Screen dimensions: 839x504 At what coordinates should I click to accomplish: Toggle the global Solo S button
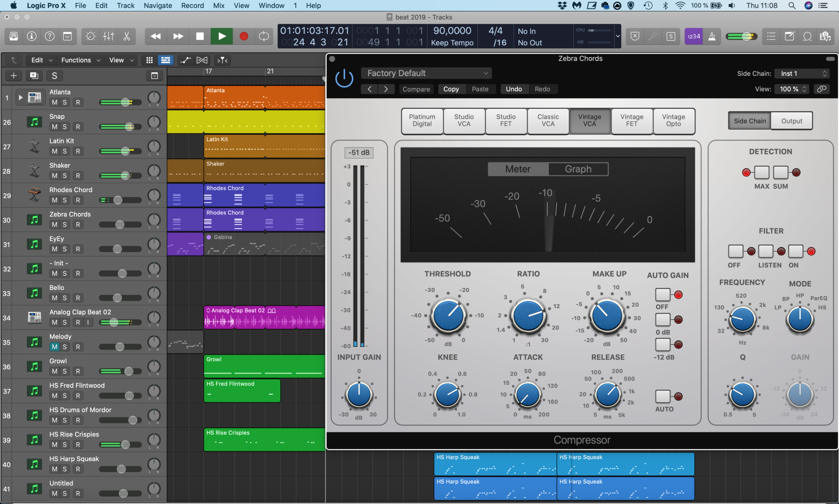click(54, 76)
